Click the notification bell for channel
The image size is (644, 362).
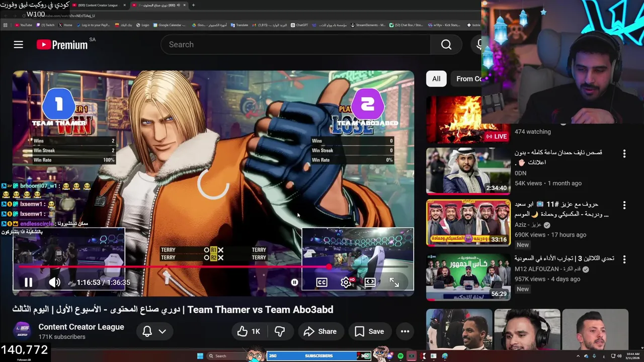[147, 331]
